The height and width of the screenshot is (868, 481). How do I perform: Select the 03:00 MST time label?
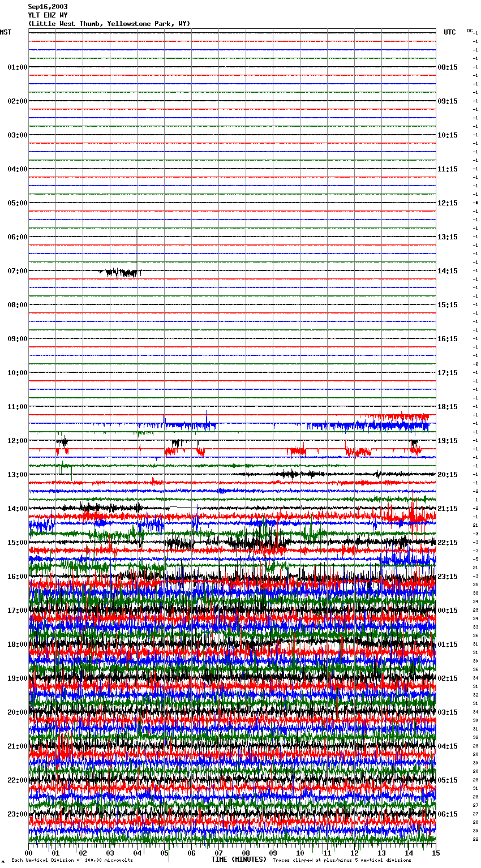18,135
